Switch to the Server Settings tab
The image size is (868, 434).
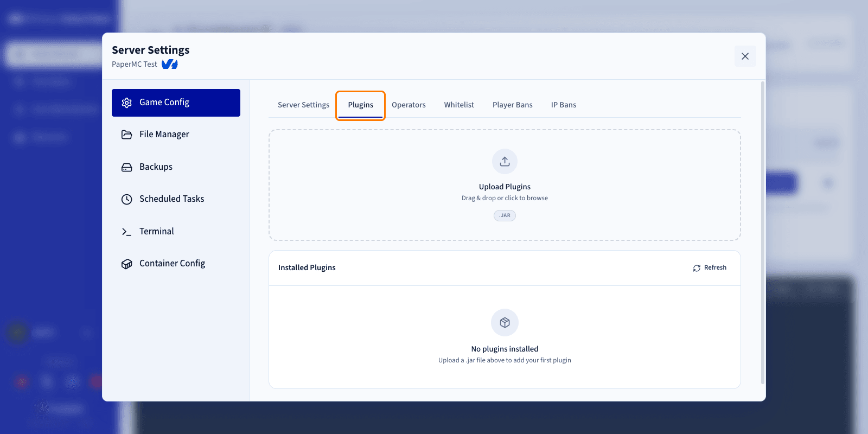[303, 105]
